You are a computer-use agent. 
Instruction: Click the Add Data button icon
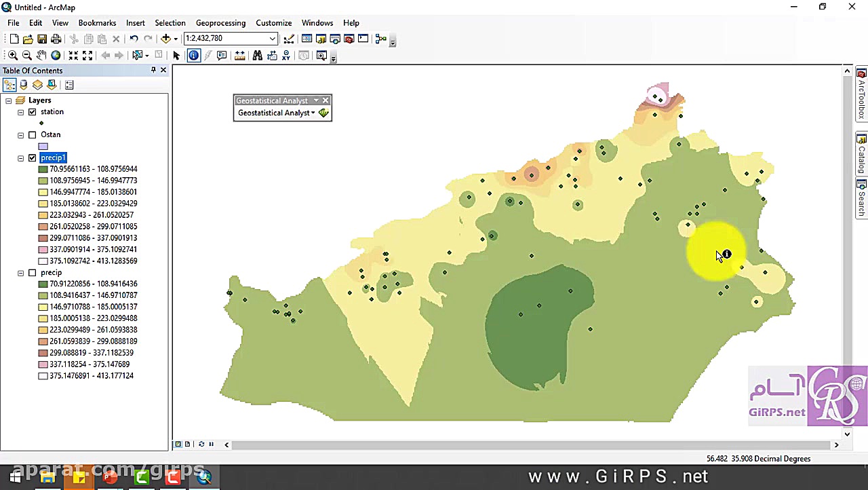[165, 39]
